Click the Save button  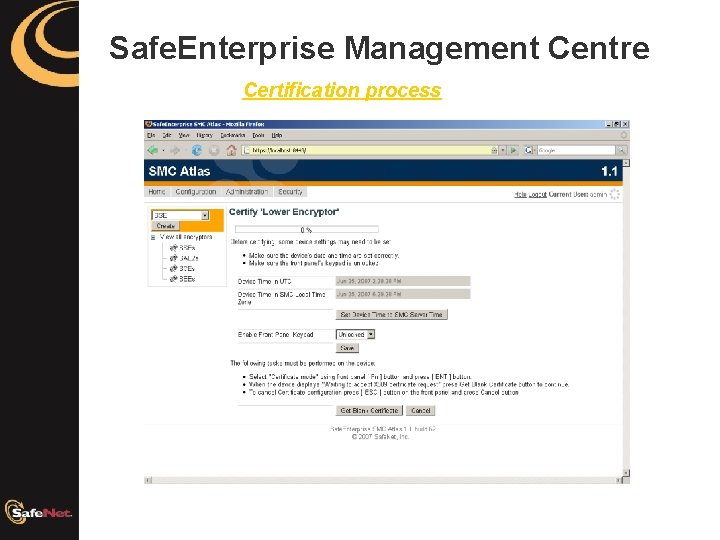coord(347,348)
